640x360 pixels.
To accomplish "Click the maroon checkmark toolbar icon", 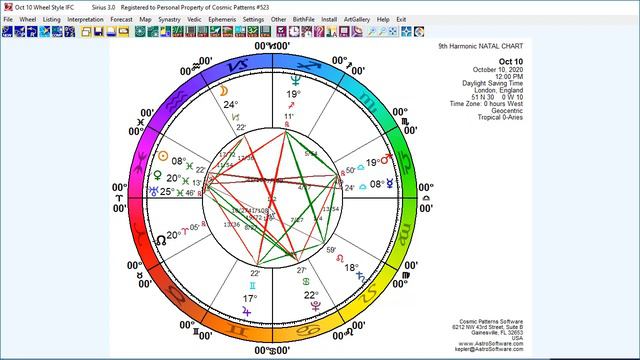I will pyautogui.click(x=281, y=31).
